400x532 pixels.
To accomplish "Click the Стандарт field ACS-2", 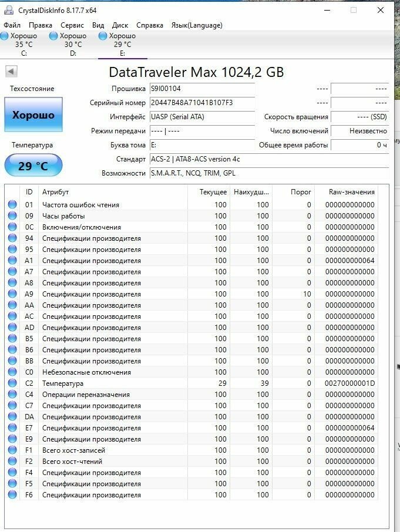I will point(269,159).
